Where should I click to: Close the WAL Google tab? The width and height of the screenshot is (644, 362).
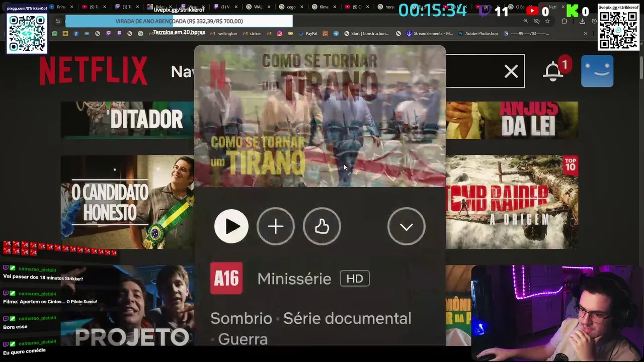[269, 7]
